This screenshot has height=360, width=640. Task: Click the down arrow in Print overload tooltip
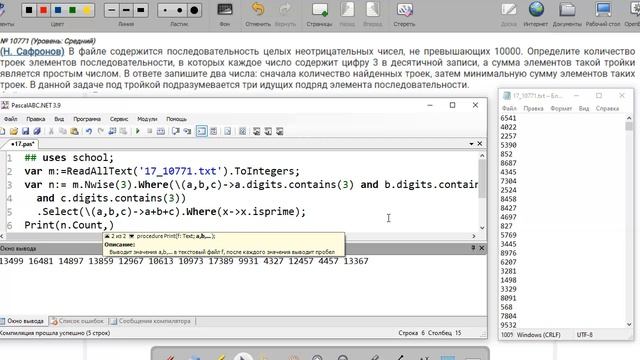pos(131,236)
